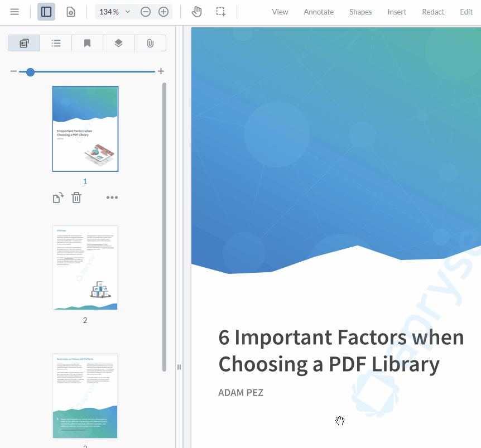Select the Pan hand tool
481x448 pixels.
click(x=196, y=12)
